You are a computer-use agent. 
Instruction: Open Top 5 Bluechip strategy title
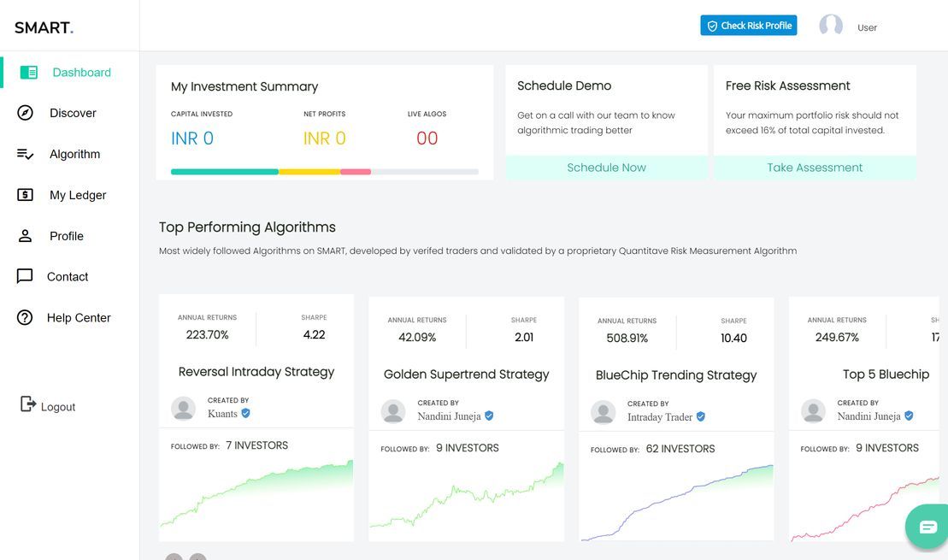pyautogui.click(x=886, y=374)
